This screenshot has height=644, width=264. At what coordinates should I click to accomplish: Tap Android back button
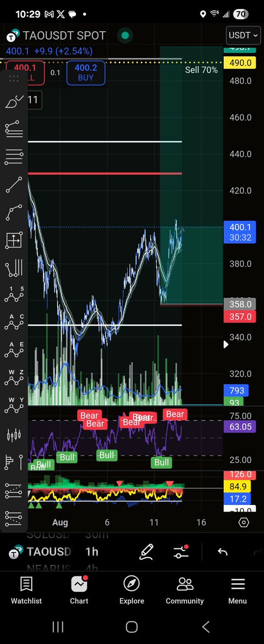[205, 626]
